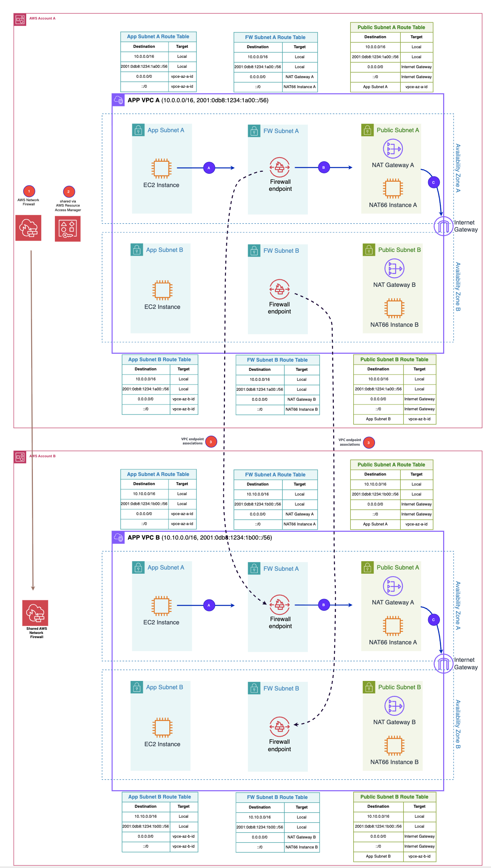Select EC2 Instance icon in VPC B App Subnet B

click(162, 727)
